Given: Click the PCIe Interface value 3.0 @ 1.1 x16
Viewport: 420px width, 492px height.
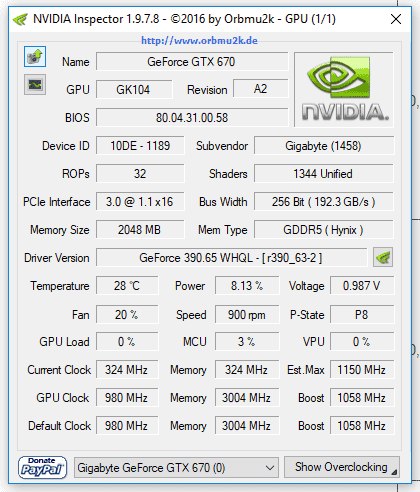Looking at the screenshot, I should pos(140,202).
